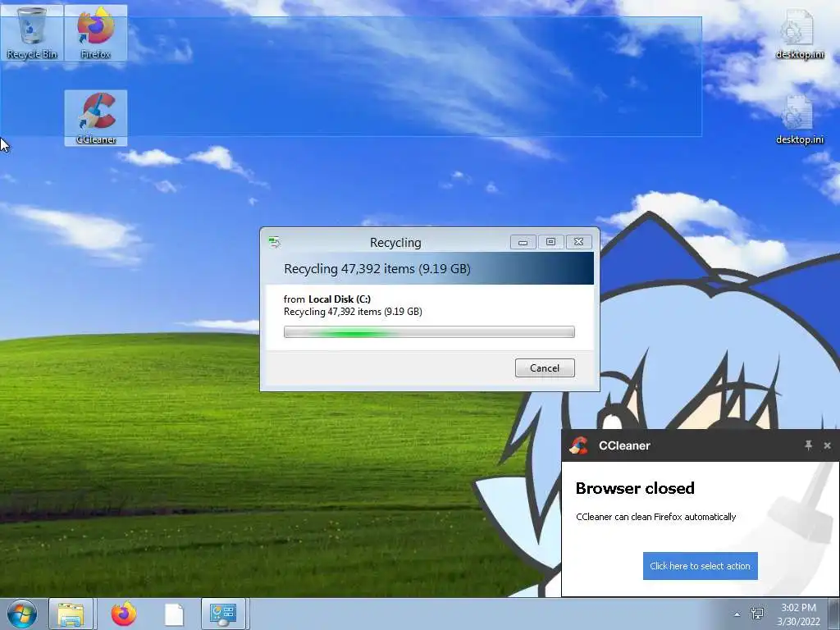This screenshot has width=840, height=630.
Task: Click 'Click here to select action' button
Action: click(701, 566)
